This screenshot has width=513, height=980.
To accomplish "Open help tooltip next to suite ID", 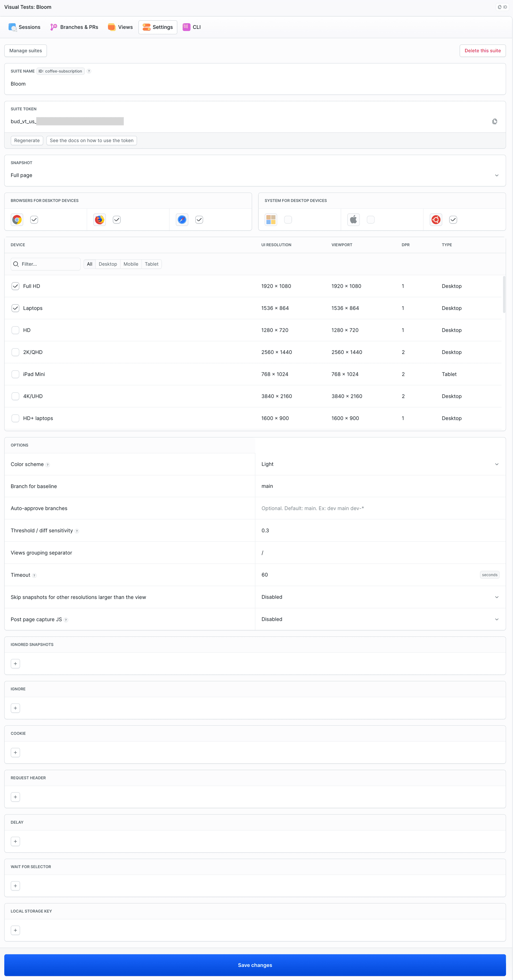I will click(x=89, y=71).
